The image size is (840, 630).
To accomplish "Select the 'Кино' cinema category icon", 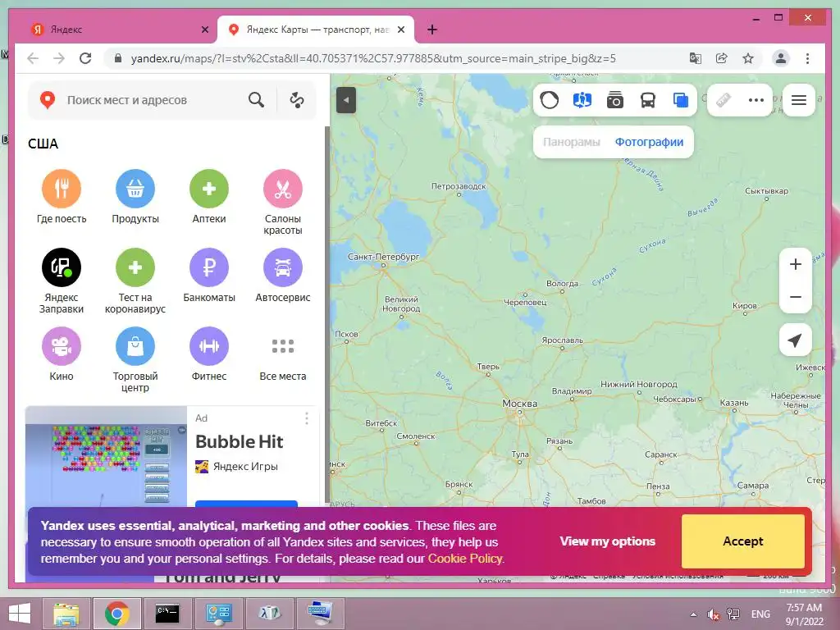I will 61,346.
